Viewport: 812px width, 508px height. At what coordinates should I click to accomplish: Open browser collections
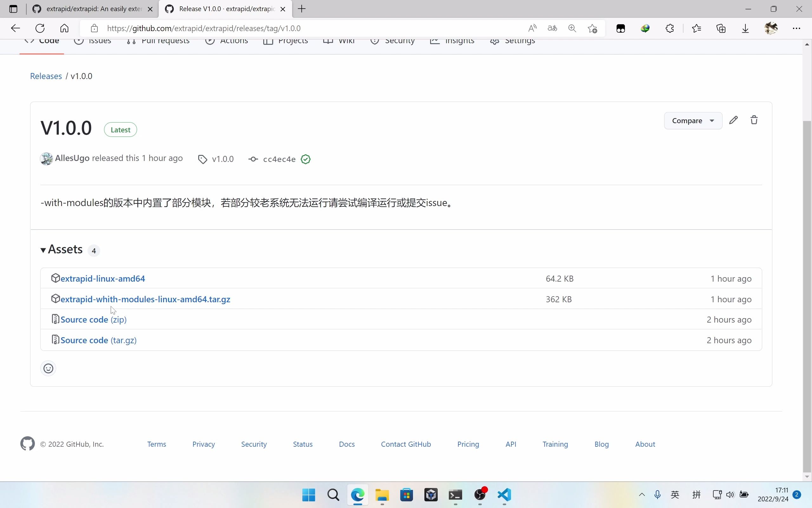[x=721, y=28]
